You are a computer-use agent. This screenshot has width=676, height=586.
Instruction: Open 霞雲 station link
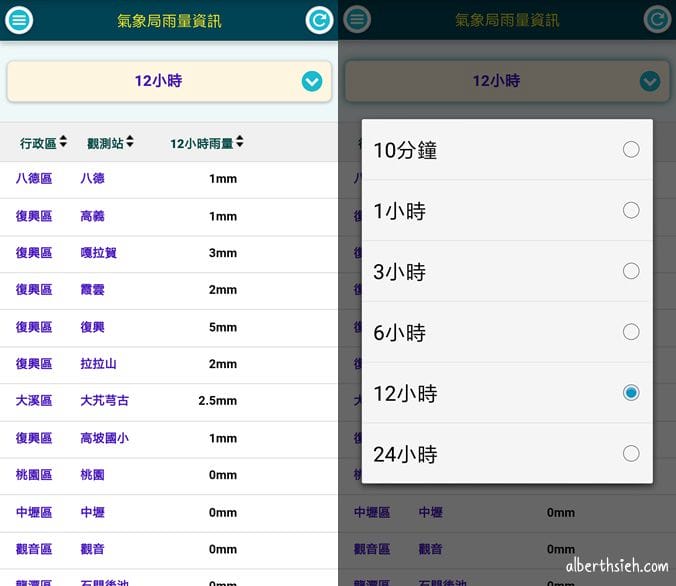(x=92, y=289)
